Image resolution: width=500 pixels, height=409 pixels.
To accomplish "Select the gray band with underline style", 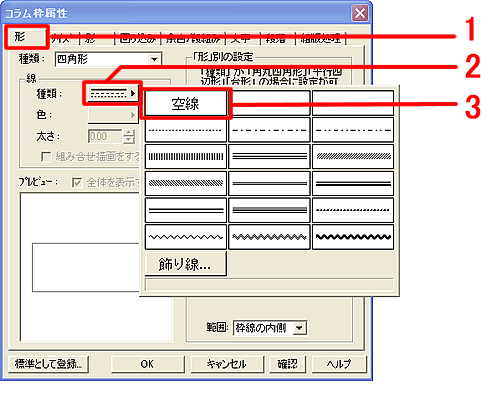I will coord(269,210).
